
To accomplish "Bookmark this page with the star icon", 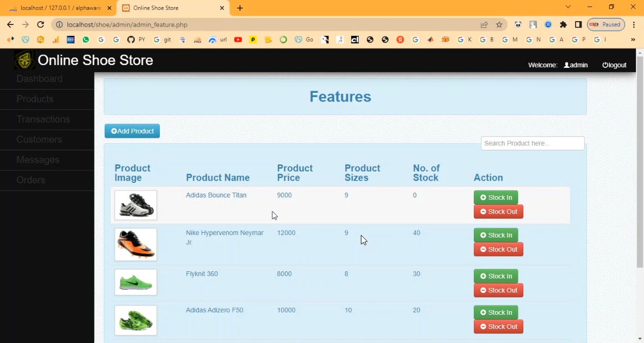I will coord(499,24).
